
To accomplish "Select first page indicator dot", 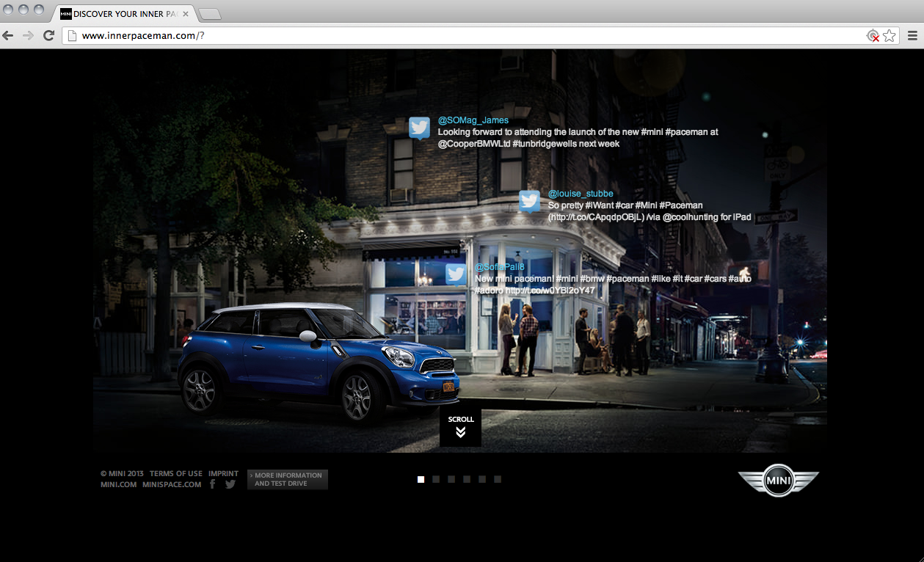I will 421,479.
